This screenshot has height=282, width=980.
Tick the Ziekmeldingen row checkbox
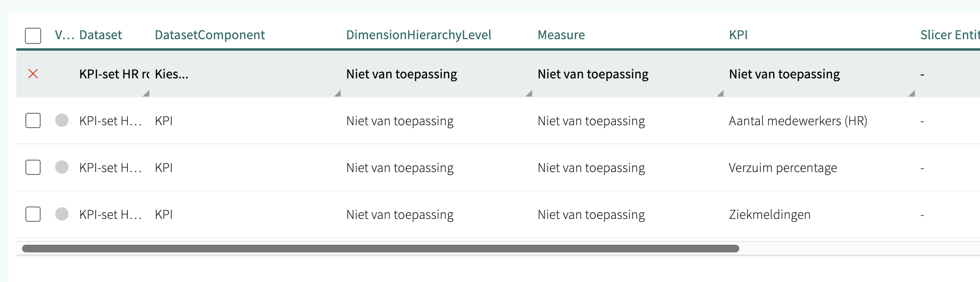33,214
